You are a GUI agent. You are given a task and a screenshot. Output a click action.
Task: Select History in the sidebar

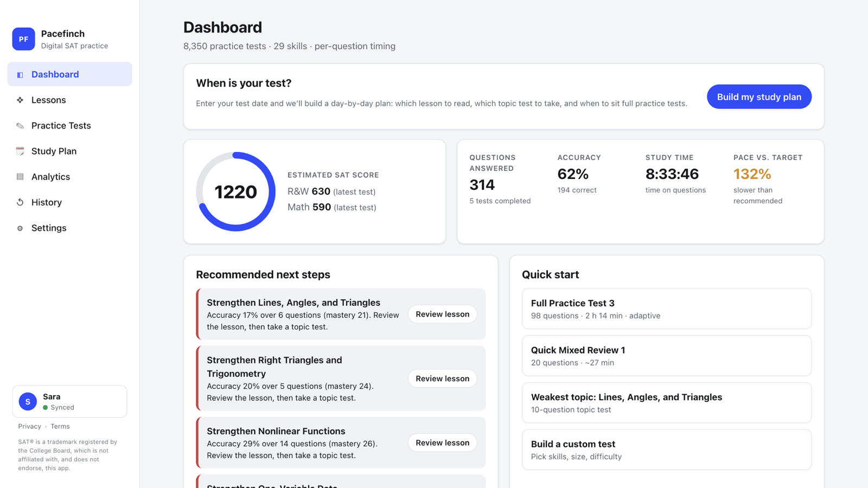(69, 202)
